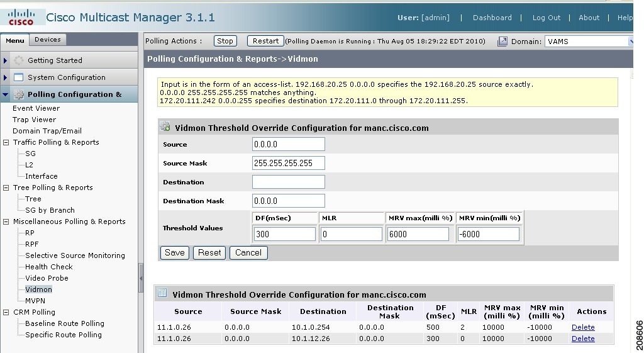Select SG under Traffic Polling

point(30,154)
